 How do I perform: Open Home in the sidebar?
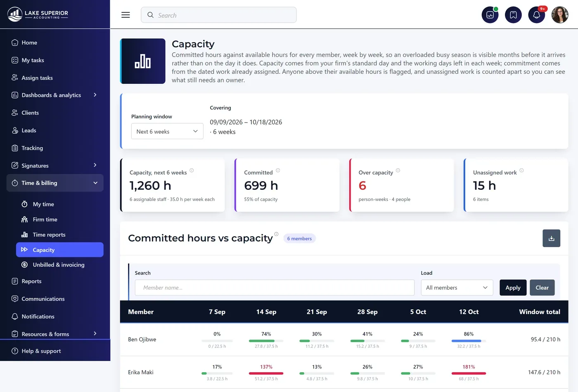pos(55,43)
